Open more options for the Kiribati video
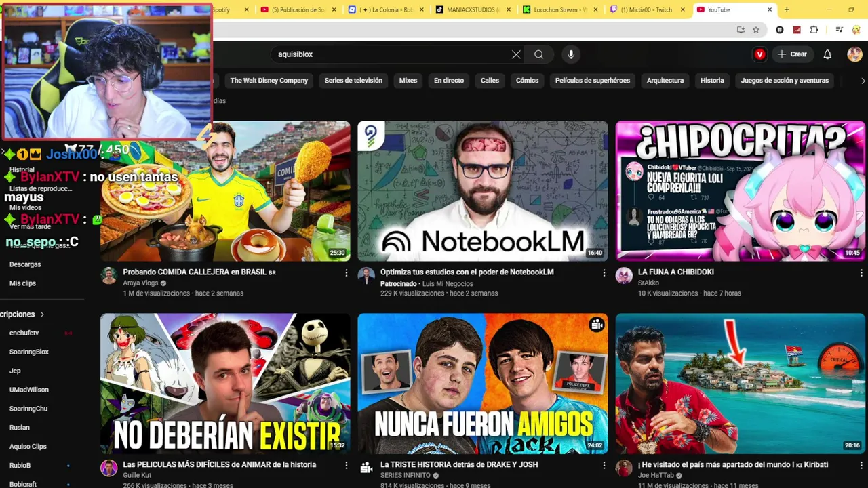This screenshot has height=488, width=868. [861, 465]
